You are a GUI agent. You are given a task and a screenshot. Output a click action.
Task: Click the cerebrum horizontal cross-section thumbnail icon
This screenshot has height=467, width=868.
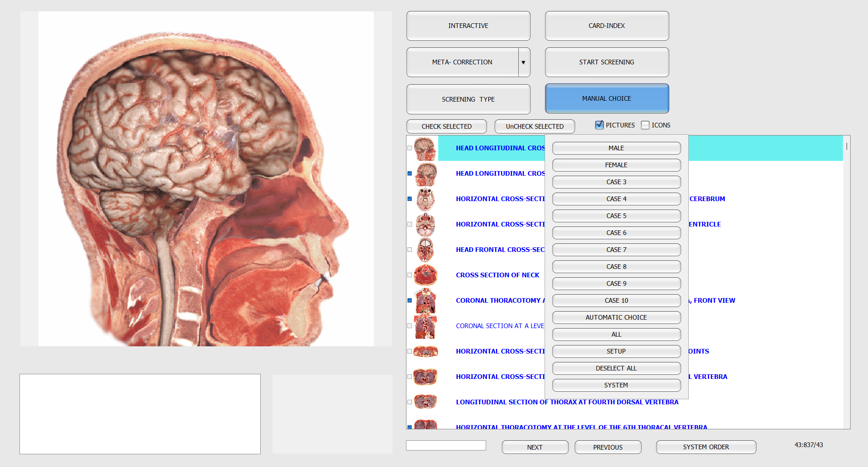pyautogui.click(x=425, y=199)
